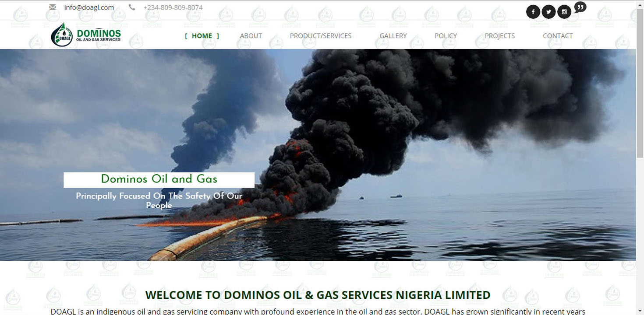Click the burning oil spill hero image
Viewport: 644px width, 315px height.
tap(318, 155)
